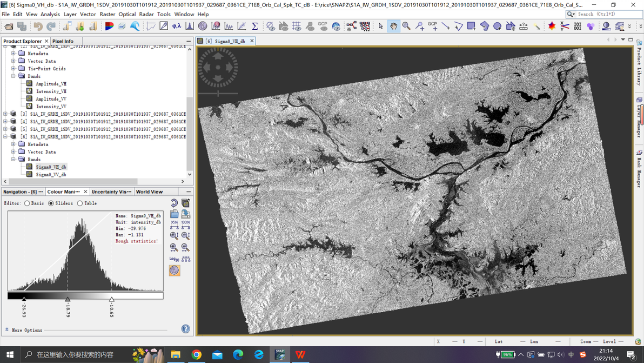The width and height of the screenshot is (644, 363).
Task: Switch to the World View tab
Action: pyautogui.click(x=149, y=192)
